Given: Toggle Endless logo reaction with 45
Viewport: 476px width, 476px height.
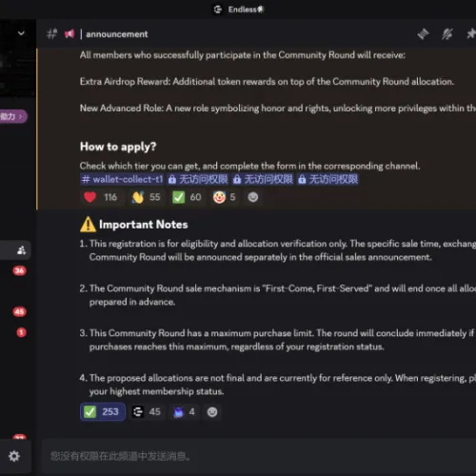Looking at the screenshot, I should click(147, 412).
